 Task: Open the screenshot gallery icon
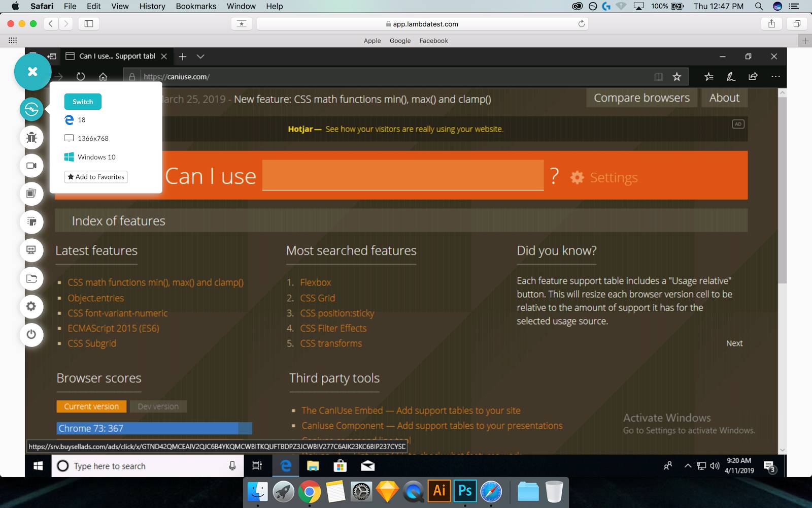(31, 194)
